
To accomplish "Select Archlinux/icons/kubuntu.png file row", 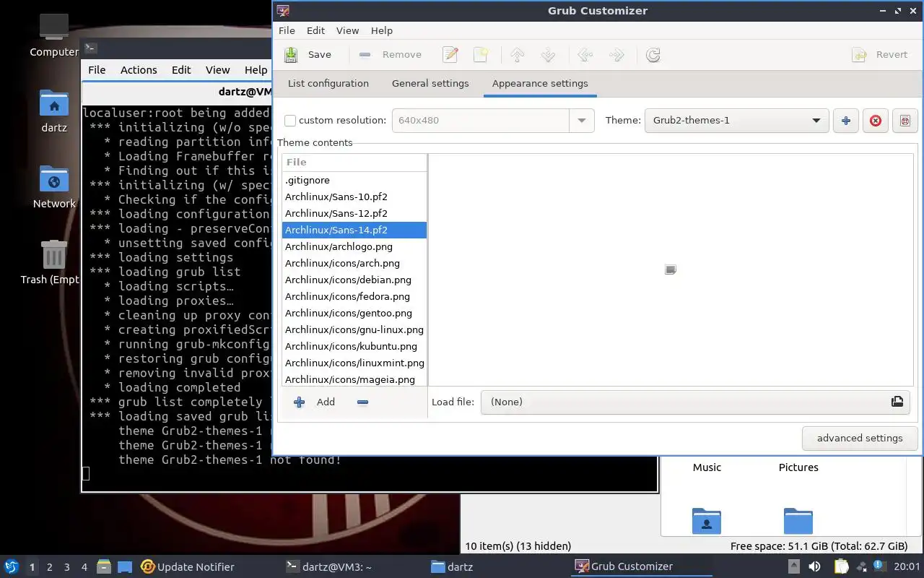I will [354, 346].
